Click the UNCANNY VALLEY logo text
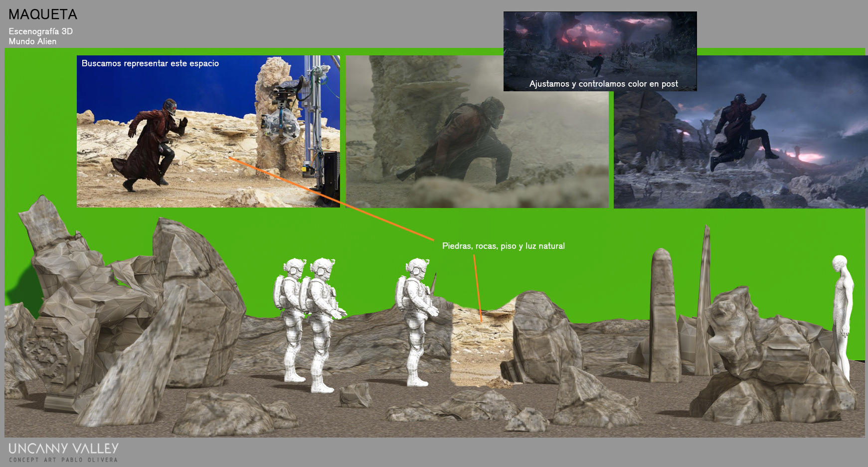The height and width of the screenshot is (467, 868). click(x=63, y=448)
